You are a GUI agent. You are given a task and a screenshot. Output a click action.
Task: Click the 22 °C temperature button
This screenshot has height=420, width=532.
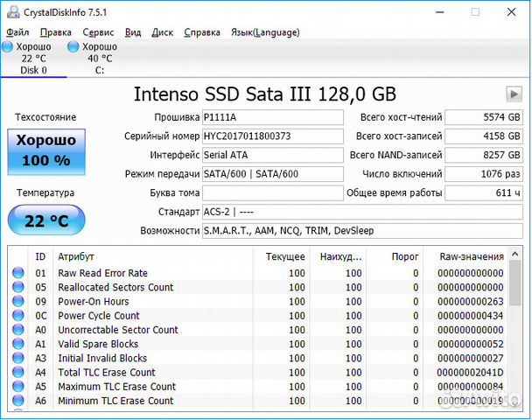click(45, 220)
